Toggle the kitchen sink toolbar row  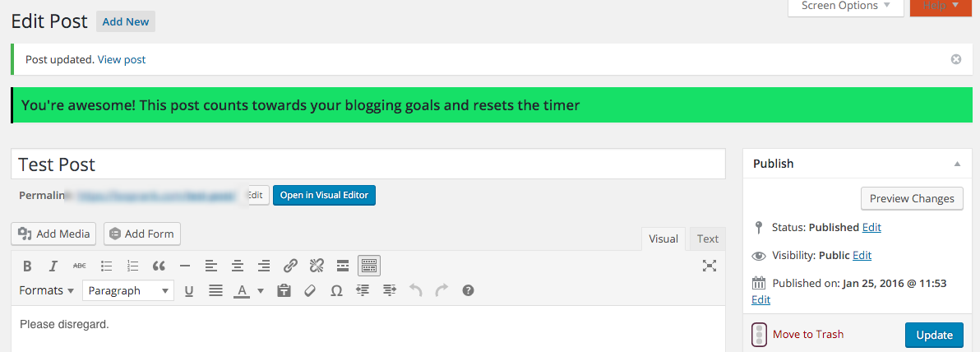pyautogui.click(x=369, y=266)
